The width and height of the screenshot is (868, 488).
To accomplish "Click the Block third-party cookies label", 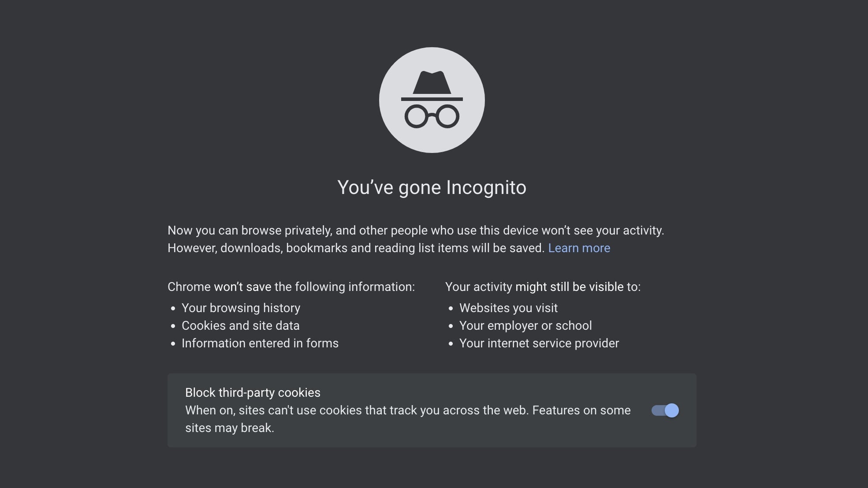I will coord(253,392).
